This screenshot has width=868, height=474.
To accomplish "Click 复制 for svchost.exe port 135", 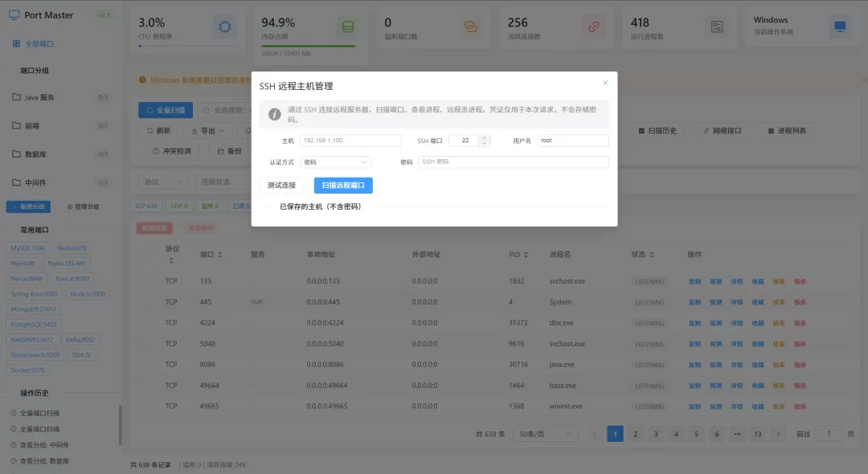I will click(x=694, y=281).
